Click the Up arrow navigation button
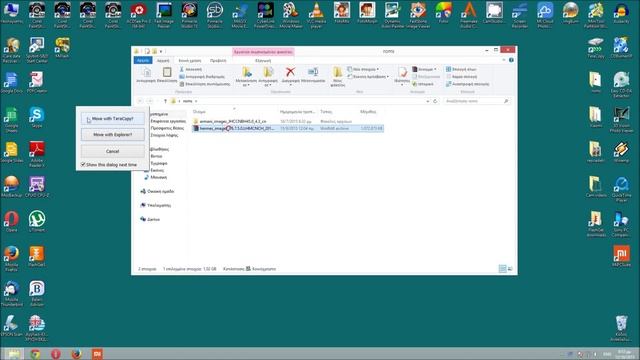The height and width of the screenshot is (360, 640). (x=165, y=101)
